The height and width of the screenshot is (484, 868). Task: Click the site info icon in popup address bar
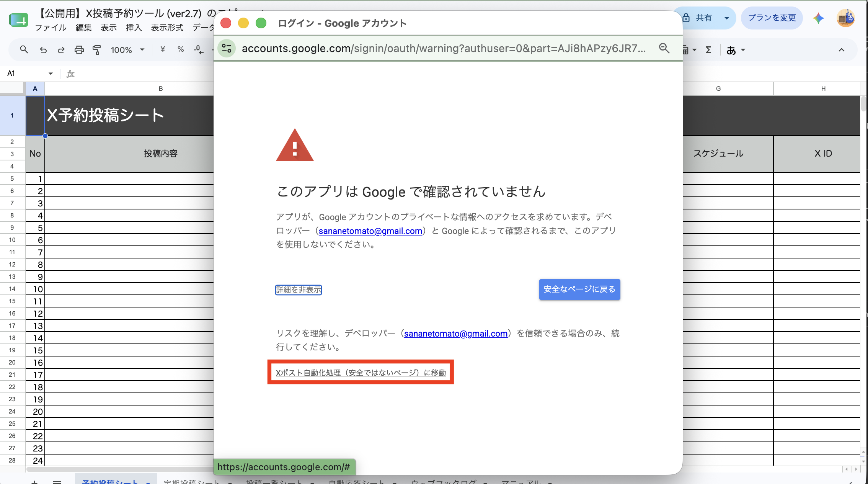227,48
